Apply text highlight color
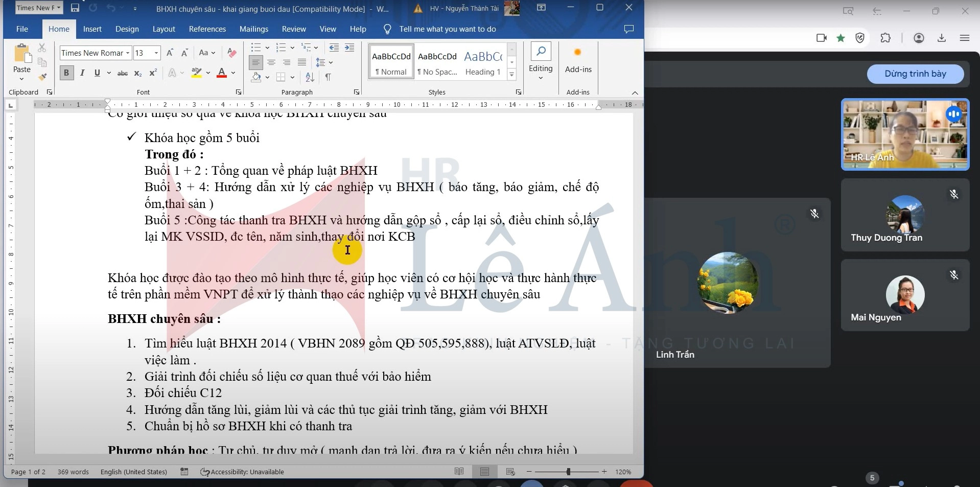This screenshot has width=980, height=487. point(196,73)
